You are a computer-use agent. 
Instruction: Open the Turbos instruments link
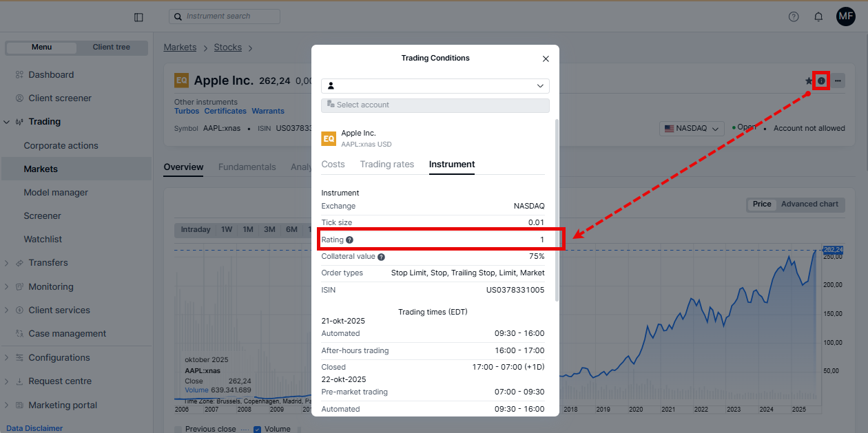click(x=187, y=111)
